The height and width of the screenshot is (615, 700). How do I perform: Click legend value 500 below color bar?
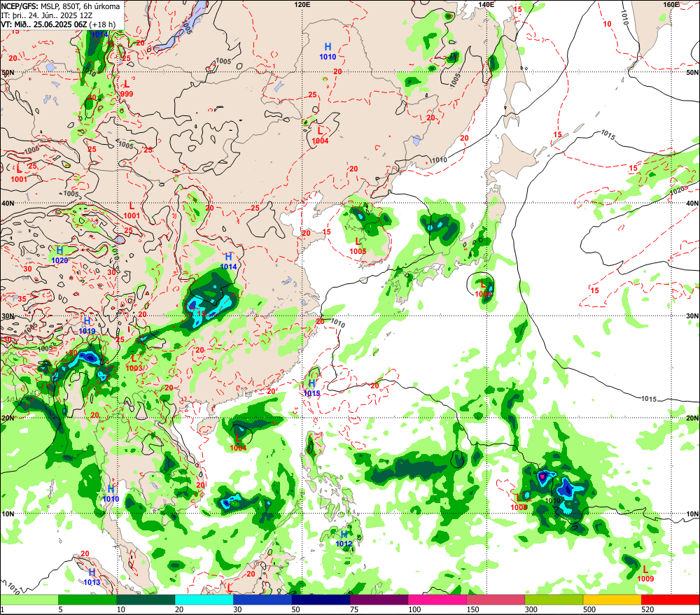589,609
